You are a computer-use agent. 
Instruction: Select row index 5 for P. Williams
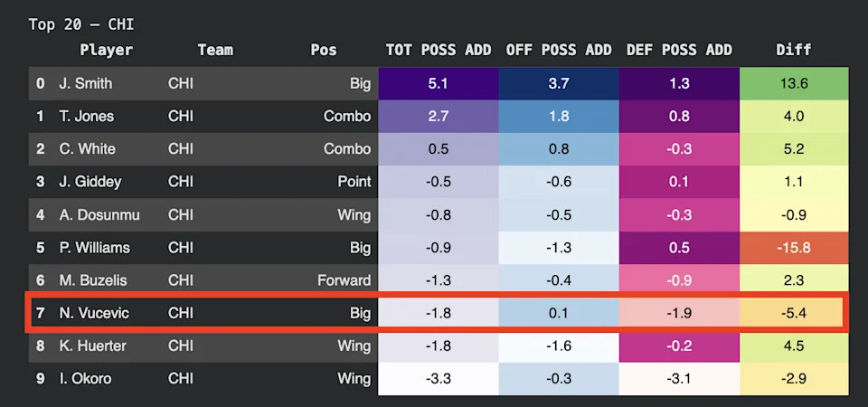40,248
